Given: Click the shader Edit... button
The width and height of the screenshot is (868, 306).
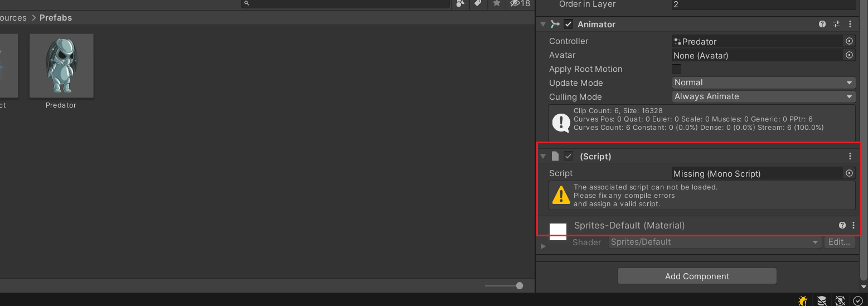Looking at the screenshot, I should pos(839,242).
